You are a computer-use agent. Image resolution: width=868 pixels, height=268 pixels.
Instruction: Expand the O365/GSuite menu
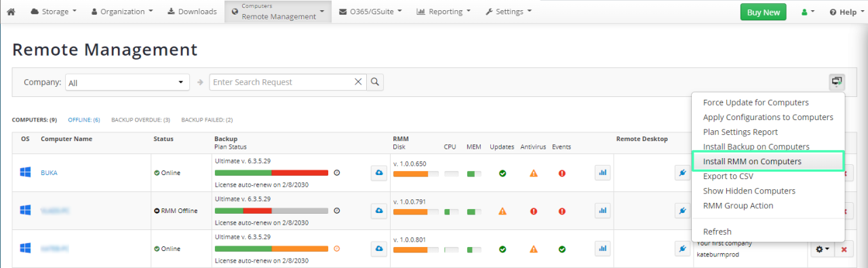[x=370, y=12]
